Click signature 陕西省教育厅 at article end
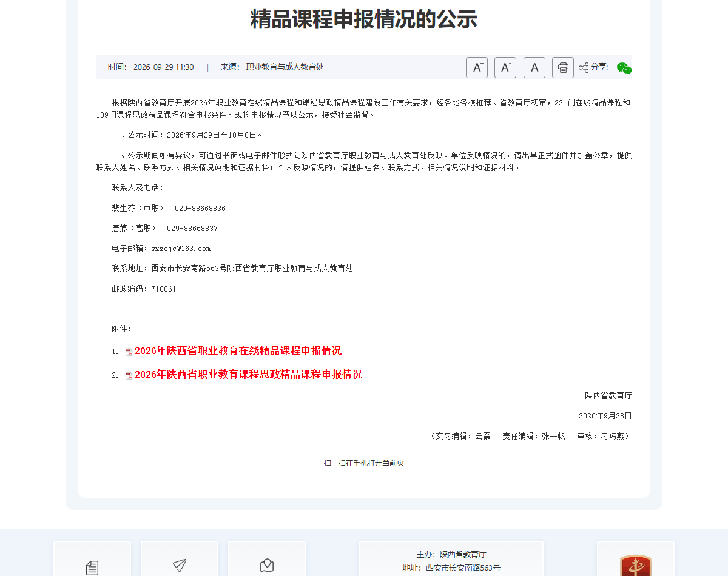 click(608, 395)
